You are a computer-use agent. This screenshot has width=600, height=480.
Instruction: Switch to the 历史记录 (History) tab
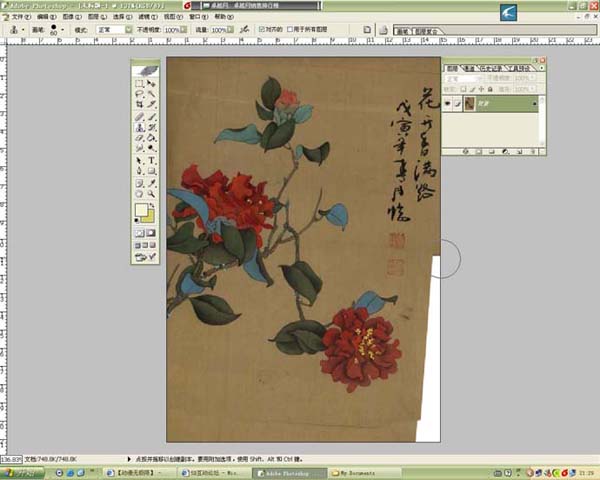coord(491,69)
